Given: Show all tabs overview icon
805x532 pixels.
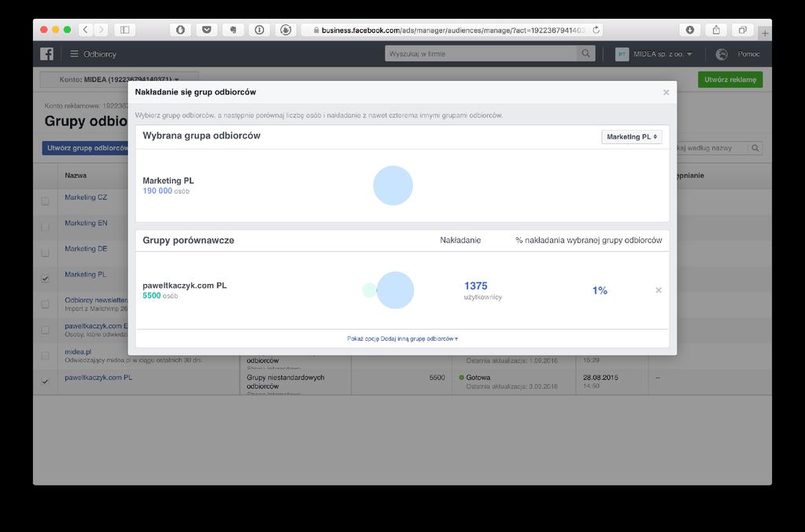Looking at the screenshot, I should [742, 30].
